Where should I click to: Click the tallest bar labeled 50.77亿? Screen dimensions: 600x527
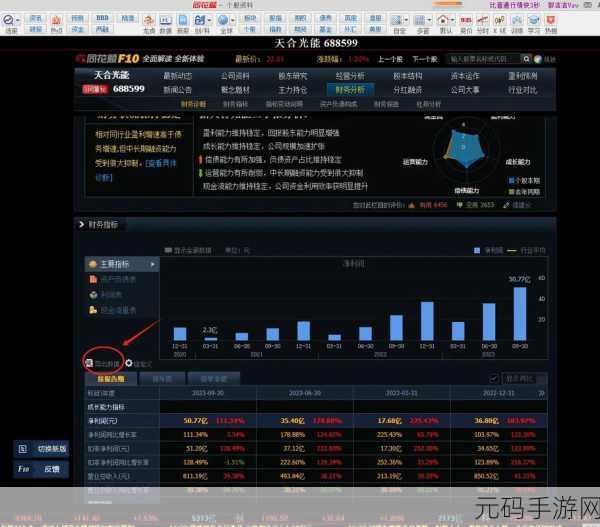520,313
